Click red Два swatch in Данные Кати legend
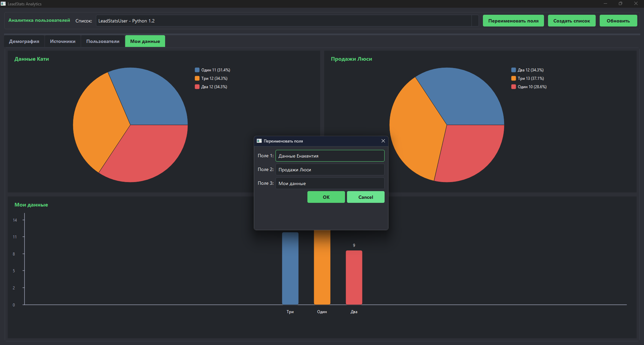Image resolution: width=644 pixels, height=345 pixels. coord(197,87)
